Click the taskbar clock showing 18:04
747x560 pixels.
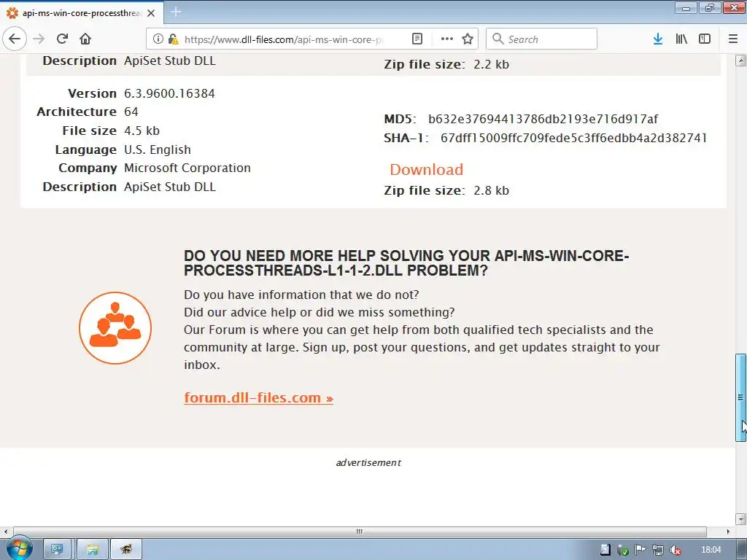[711, 550]
